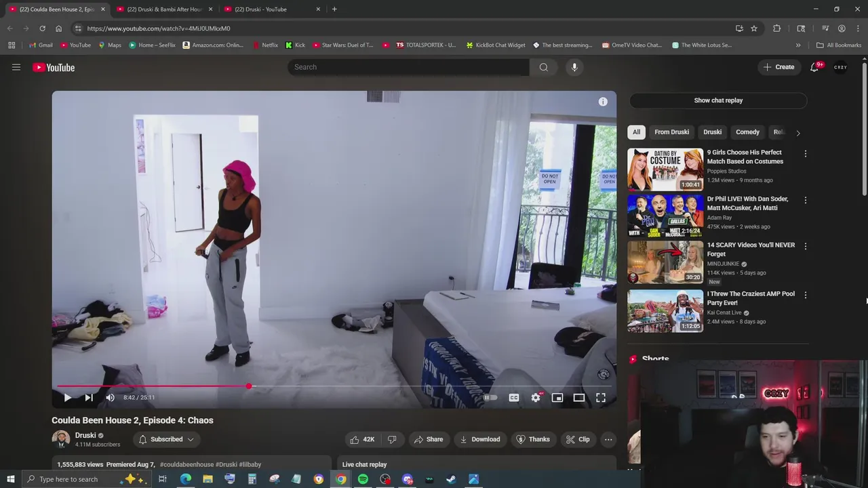Select the Druski filter chip
The image size is (868, 488).
tap(712, 132)
